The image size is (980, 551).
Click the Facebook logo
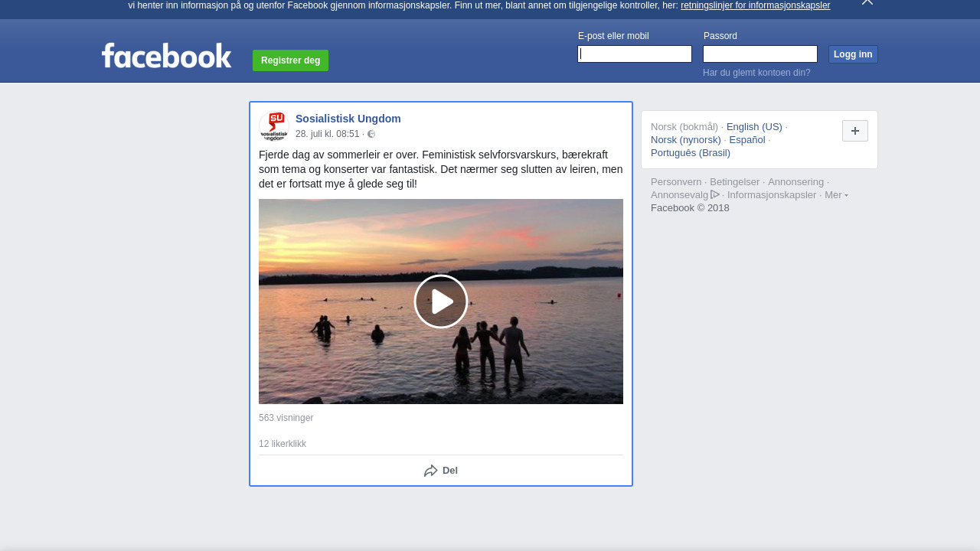click(166, 55)
